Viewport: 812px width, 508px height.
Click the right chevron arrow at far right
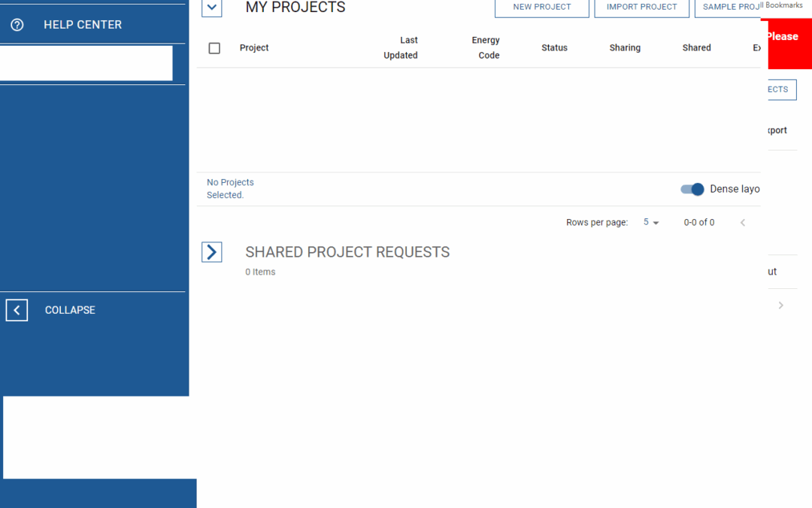pyautogui.click(x=780, y=306)
